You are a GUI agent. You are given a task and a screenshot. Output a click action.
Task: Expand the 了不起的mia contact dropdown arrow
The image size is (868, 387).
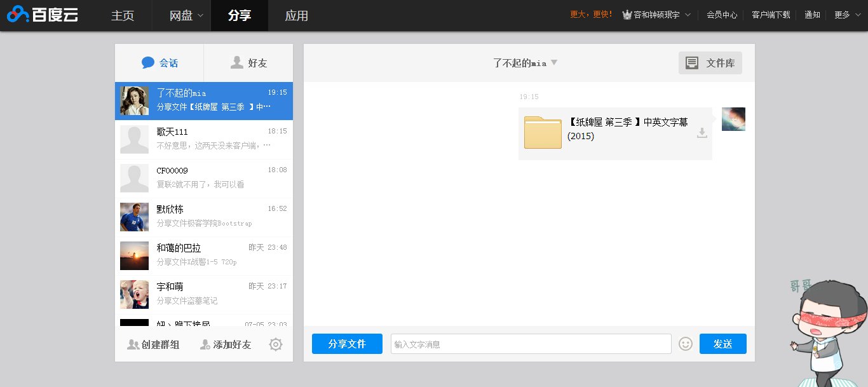[554, 62]
